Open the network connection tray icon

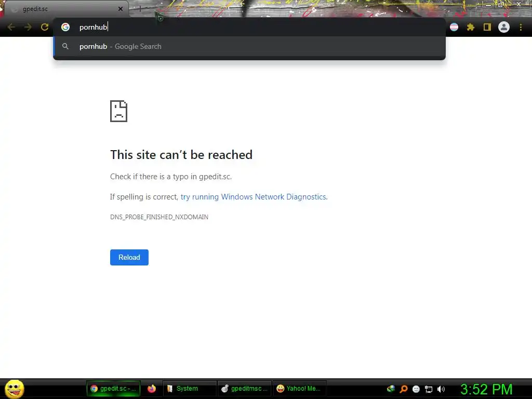429,389
